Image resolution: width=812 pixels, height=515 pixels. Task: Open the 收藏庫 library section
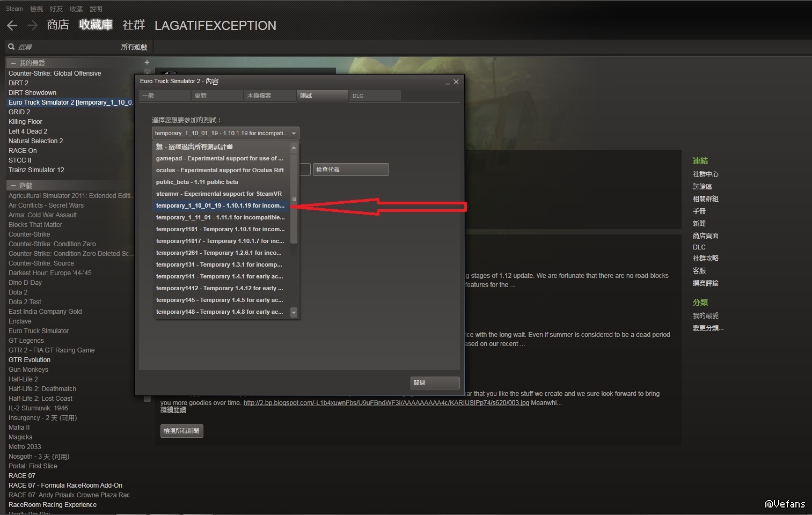tap(96, 25)
